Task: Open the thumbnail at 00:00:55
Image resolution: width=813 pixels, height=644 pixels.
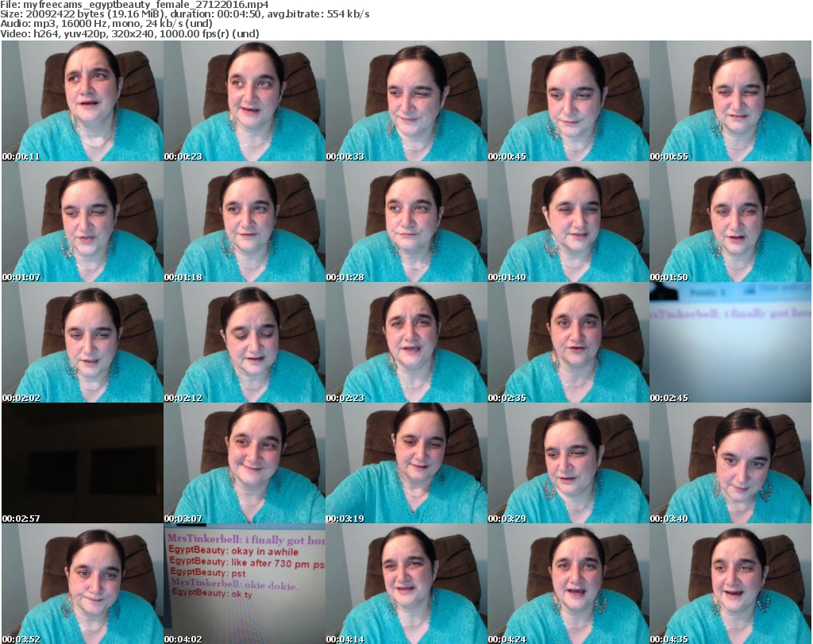Action: [x=730, y=101]
